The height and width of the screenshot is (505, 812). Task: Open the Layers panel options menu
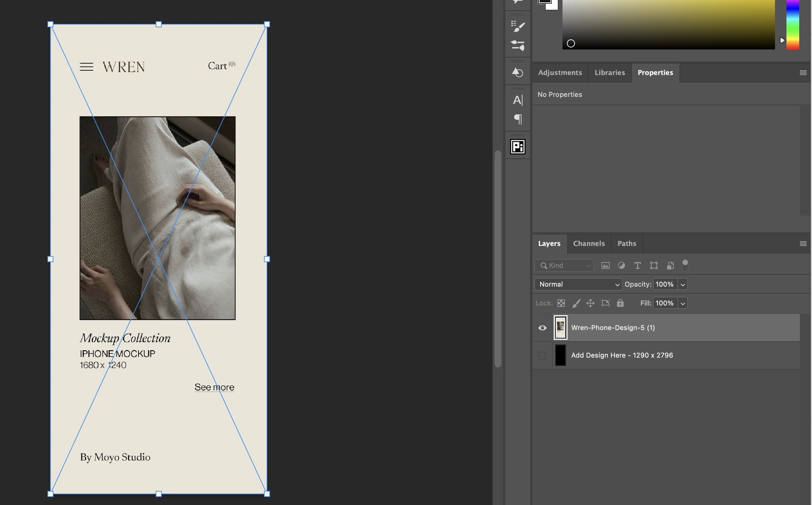[803, 243]
